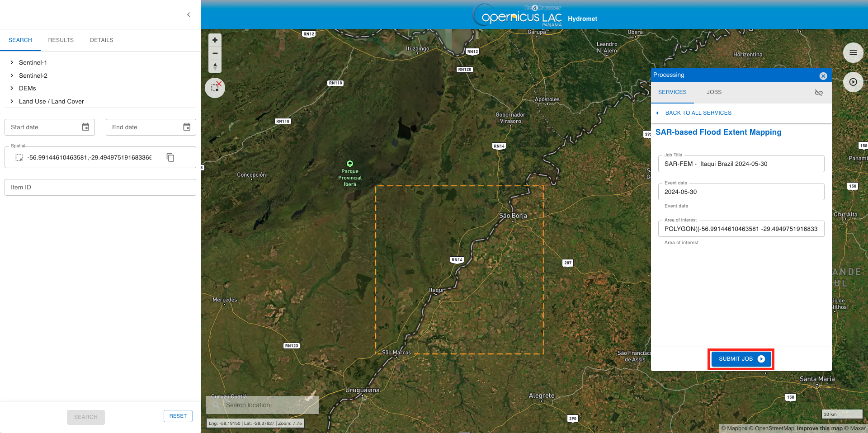Zoom out of the map
This screenshot has height=433, width=868.
click(x=215, y=53)
